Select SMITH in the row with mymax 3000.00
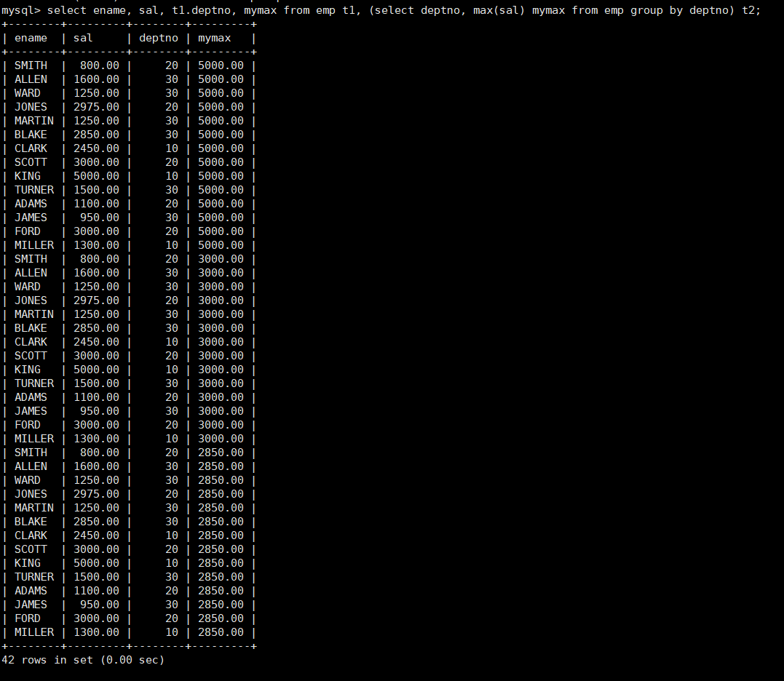Image resolution: width=784 pixels, height=681 pixels. (x=31, y=259)
